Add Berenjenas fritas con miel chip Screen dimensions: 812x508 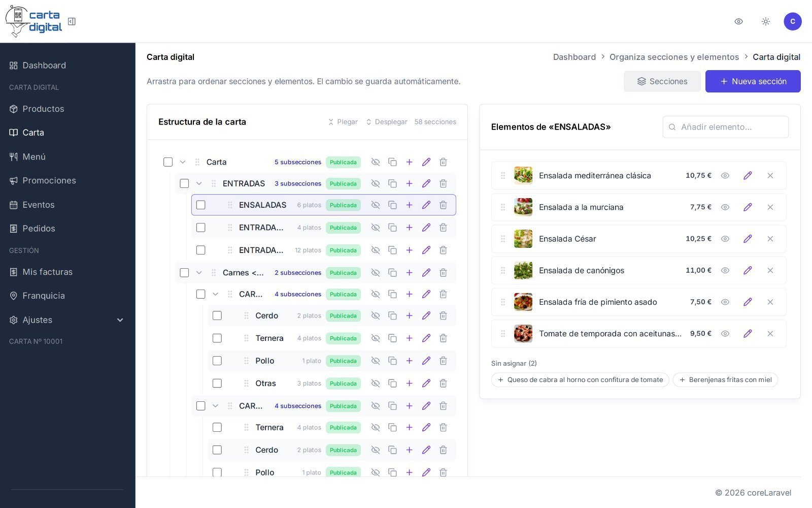725,380
